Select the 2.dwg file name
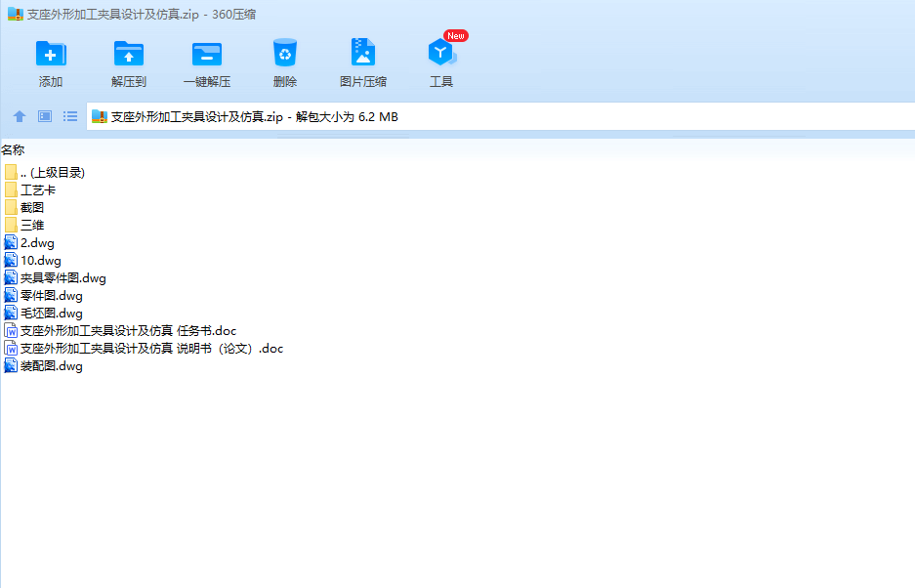Viewport: 915px width, 588px height. [x=37, y=243]
